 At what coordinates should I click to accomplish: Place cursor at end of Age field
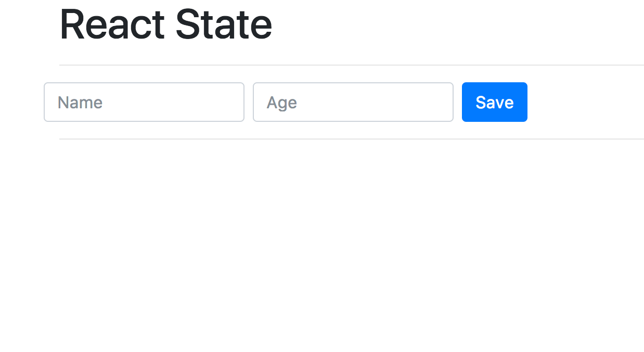[x=446, y=102]
